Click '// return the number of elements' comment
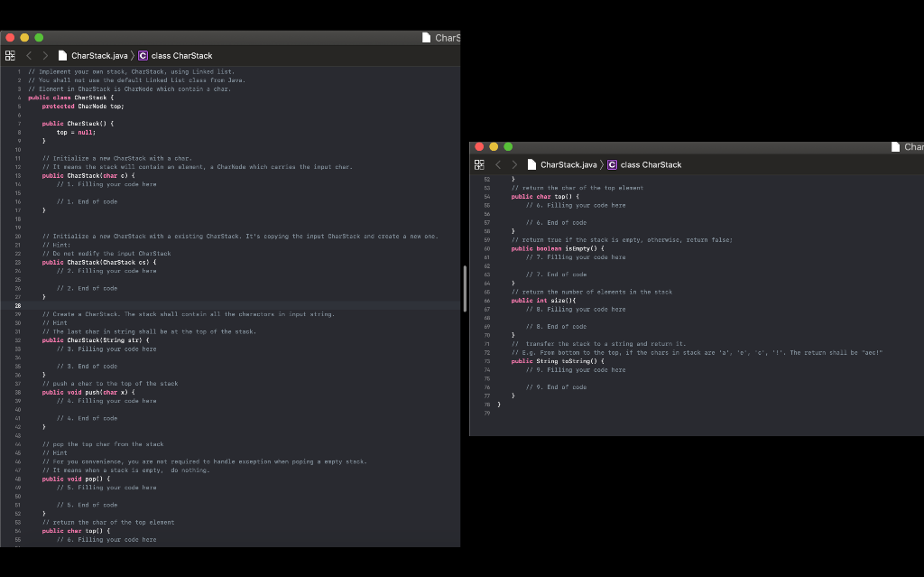This screenshot has width=924, height=577. 592,292
